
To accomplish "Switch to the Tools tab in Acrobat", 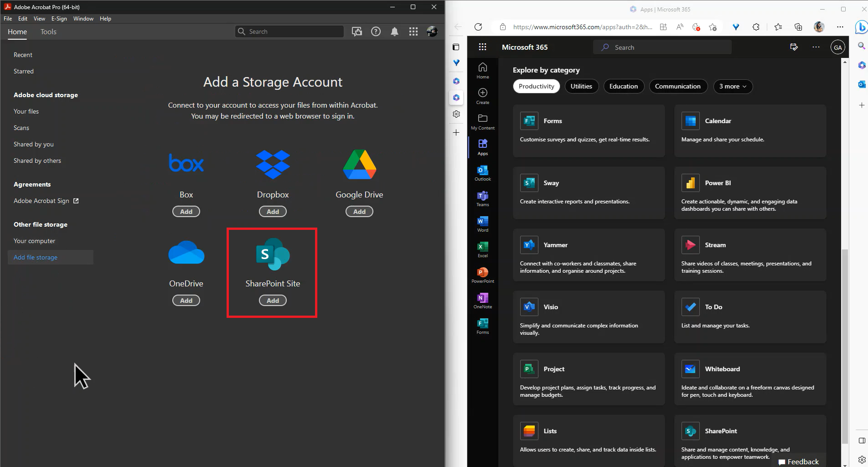I will (48, 31).
